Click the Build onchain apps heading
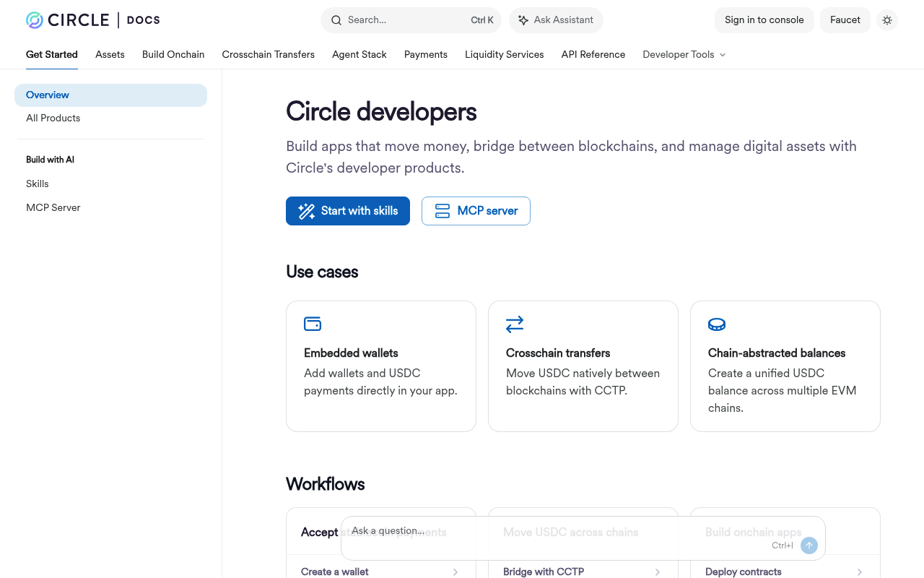Screen dimensions: 924x578 [754, 532]
